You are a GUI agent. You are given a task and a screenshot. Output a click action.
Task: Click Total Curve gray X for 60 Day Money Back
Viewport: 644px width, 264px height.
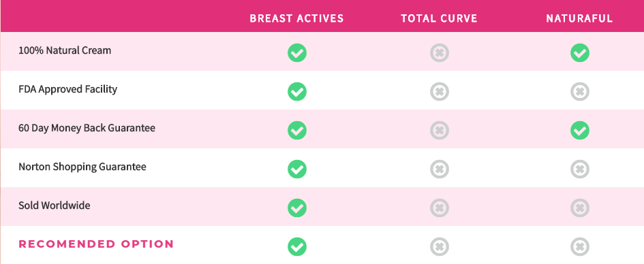click(440, 131)
